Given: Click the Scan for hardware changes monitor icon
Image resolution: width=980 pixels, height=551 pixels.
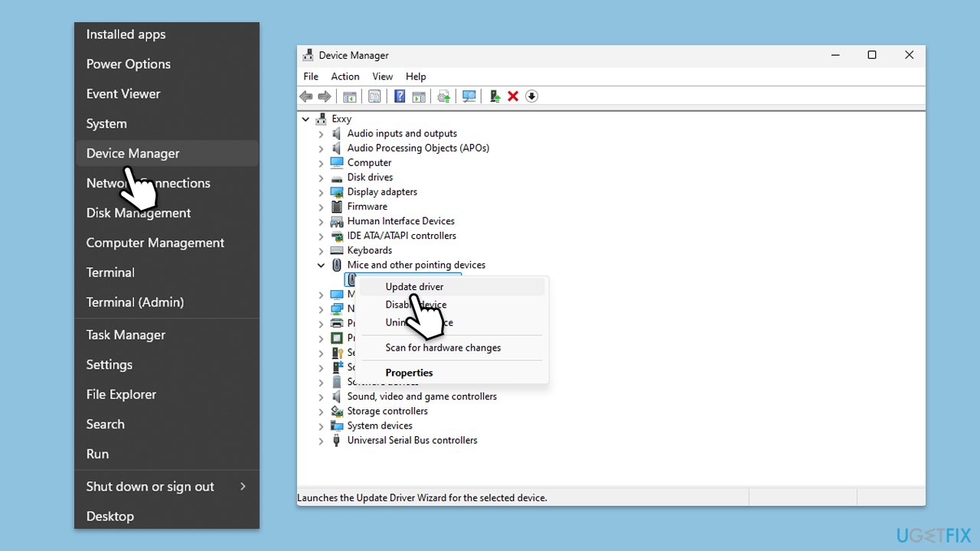Looking at the screenshot, I should point(469,96).
